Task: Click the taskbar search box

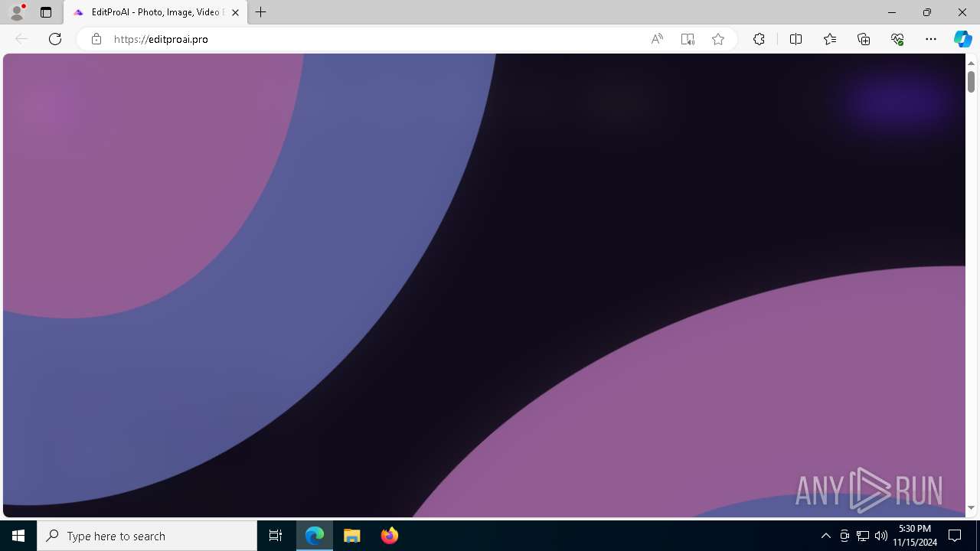Action: coord(147,536)
